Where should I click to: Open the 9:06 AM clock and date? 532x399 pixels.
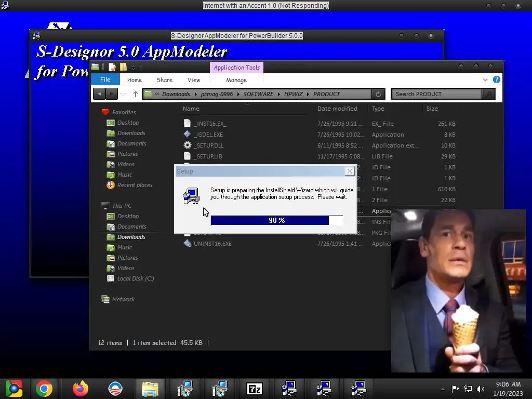pyautogui.click(x=508, y=389)
